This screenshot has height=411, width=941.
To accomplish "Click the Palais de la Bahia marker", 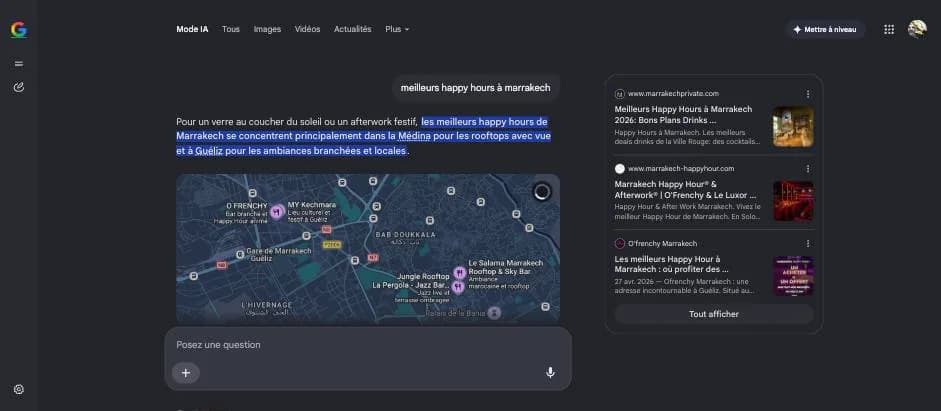I will 494,313.
